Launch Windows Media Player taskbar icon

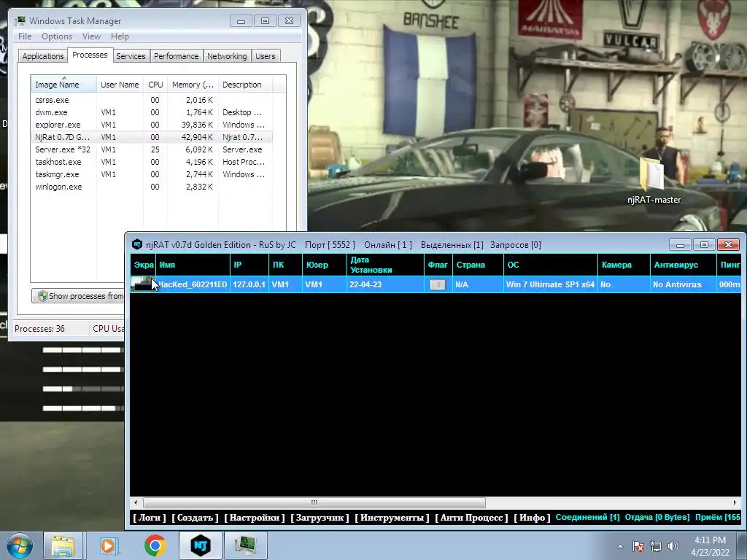[109, 545]
